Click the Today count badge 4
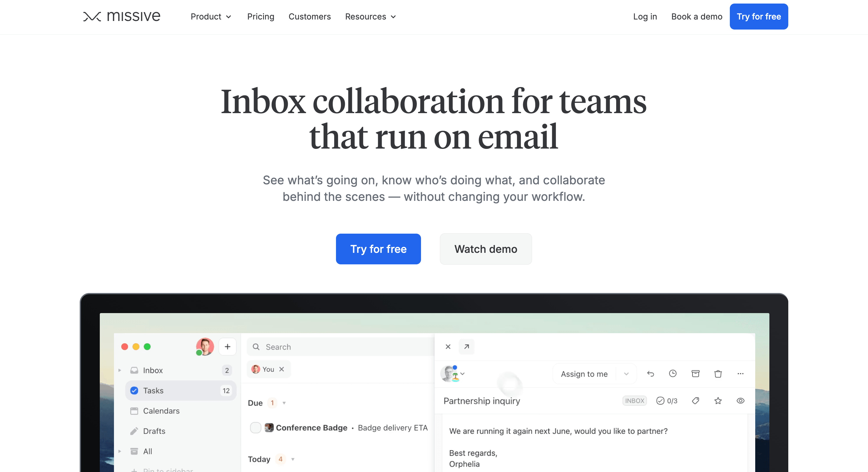This screenshot has width=868, height=472. (x=280, y=459)
